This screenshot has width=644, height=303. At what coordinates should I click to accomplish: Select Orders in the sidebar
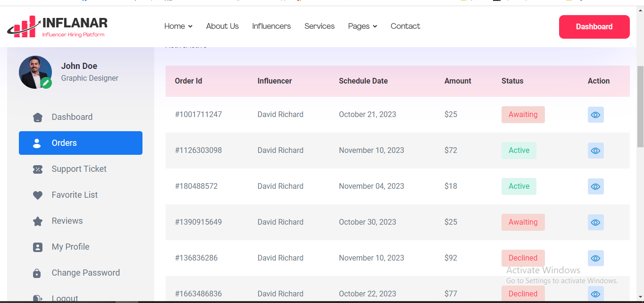(x=81, y=143)
